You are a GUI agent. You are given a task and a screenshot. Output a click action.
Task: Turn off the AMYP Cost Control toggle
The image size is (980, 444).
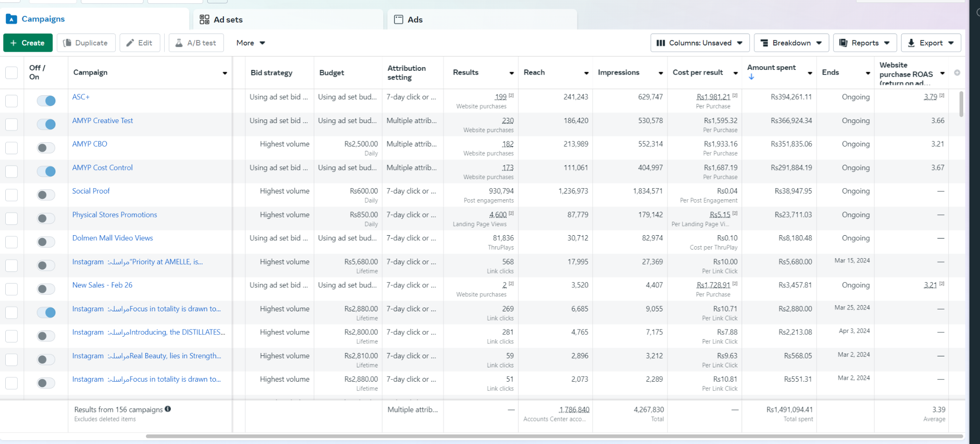pyautogui.click(x=46, y=171)
